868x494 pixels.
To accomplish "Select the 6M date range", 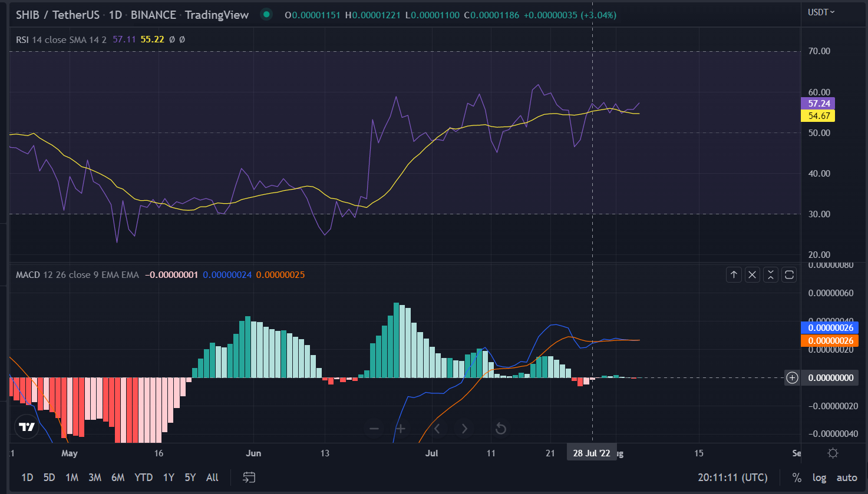I will point(118,478).
